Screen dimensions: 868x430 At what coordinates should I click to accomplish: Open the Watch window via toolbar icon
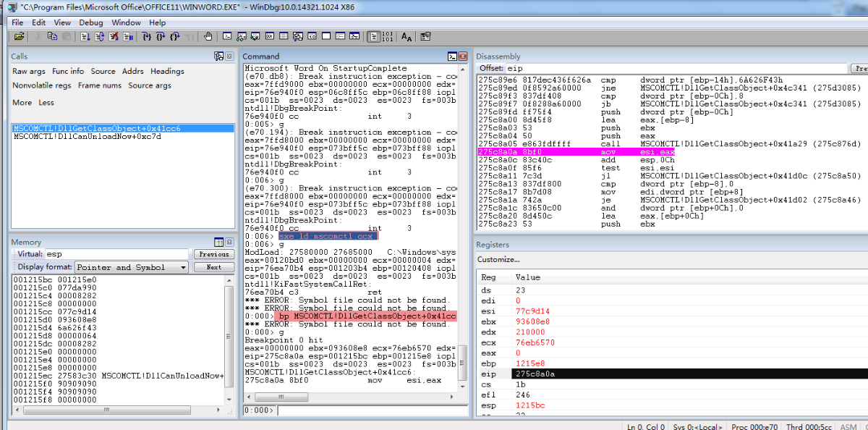click(x=242, y=36)
